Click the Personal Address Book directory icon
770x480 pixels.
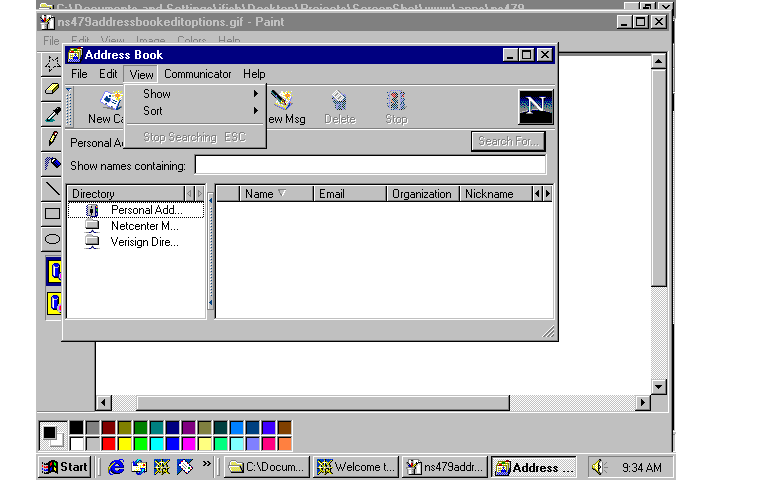tap(92, 210)
